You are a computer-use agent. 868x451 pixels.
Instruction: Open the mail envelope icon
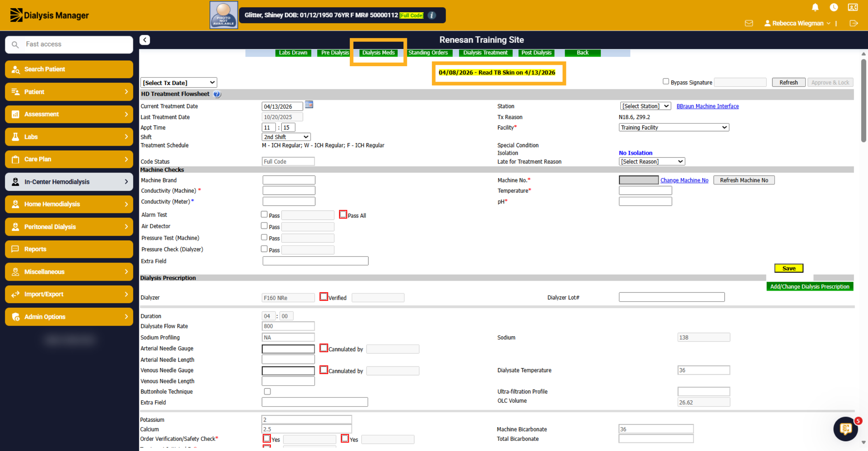coord(749,23)
